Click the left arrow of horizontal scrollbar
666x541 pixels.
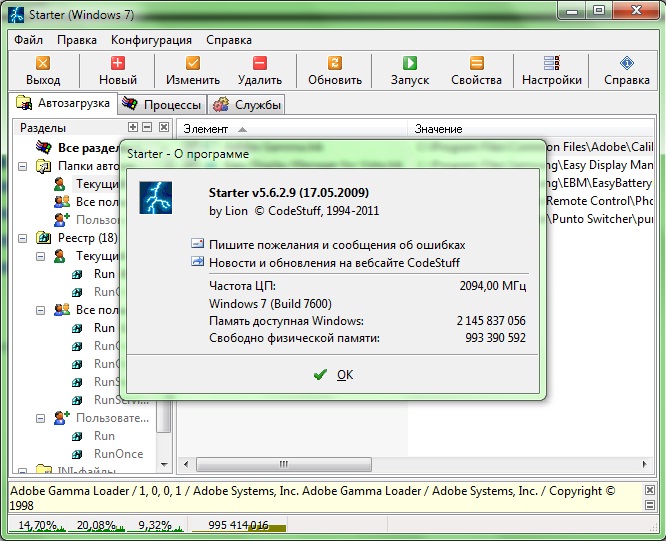[x=186, y=464]
